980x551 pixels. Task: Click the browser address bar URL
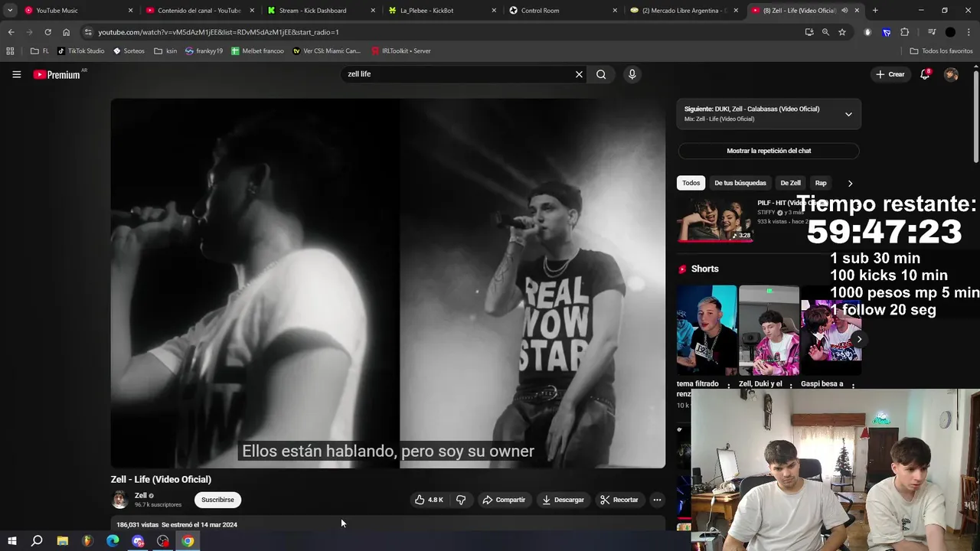pos(218,32)
